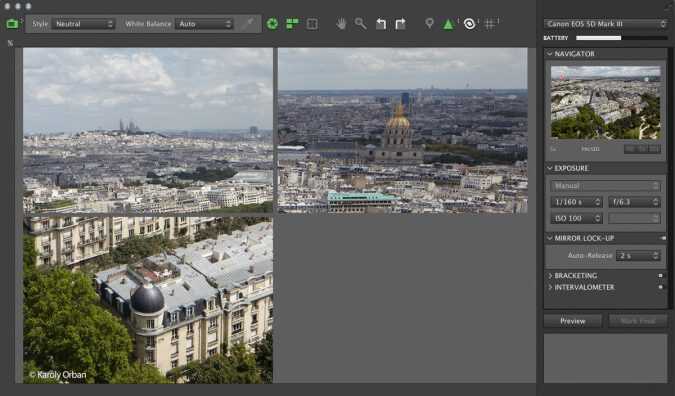Click the Navigator thumbnail preview
The width and height of the screenshot is (675, 396).
coord(605,102)
